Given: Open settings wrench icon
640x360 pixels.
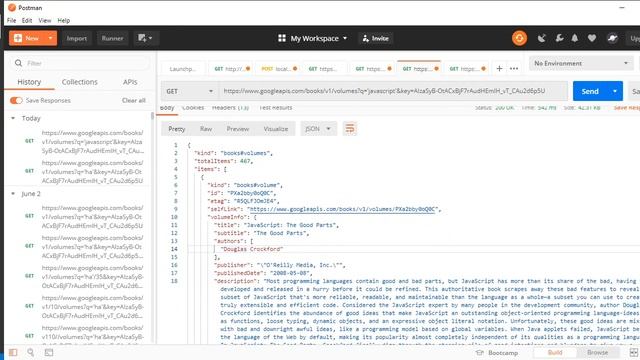Looking at the screenshot, I should (x=559, y=38).
